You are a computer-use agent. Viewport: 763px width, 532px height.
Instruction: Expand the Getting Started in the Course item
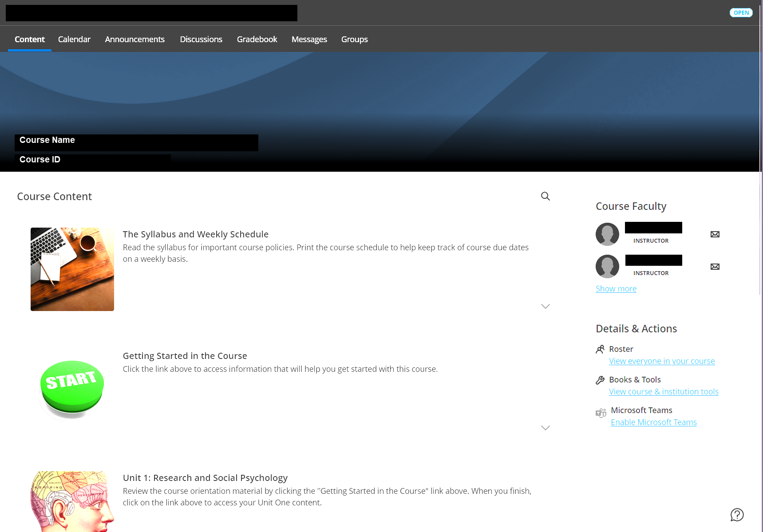[545, 428]
